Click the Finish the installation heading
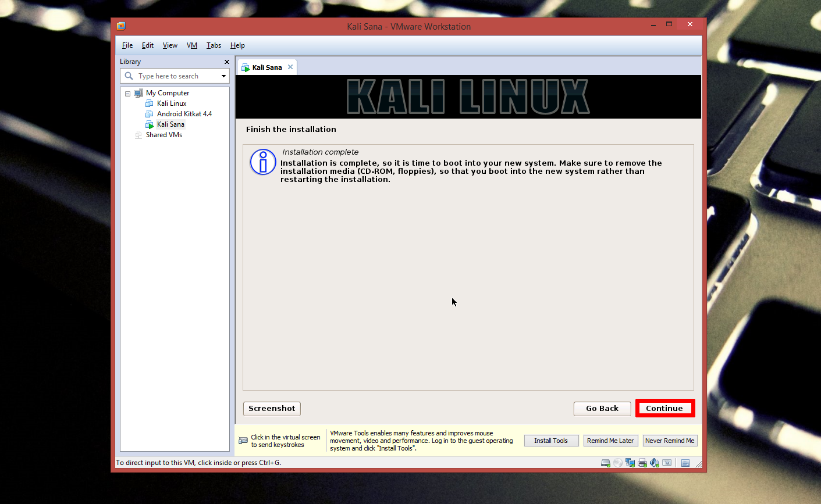The image size is (821, 504). tap(291, 129)
